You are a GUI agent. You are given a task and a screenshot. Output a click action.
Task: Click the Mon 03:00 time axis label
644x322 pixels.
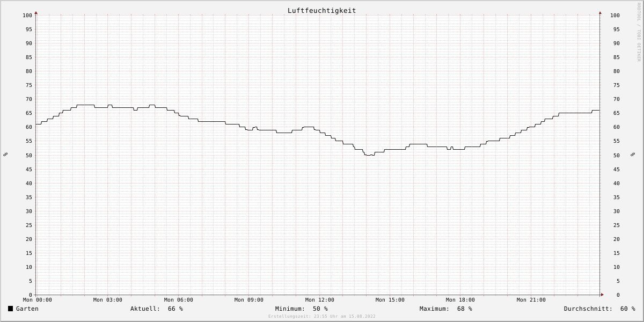[108, 300]
